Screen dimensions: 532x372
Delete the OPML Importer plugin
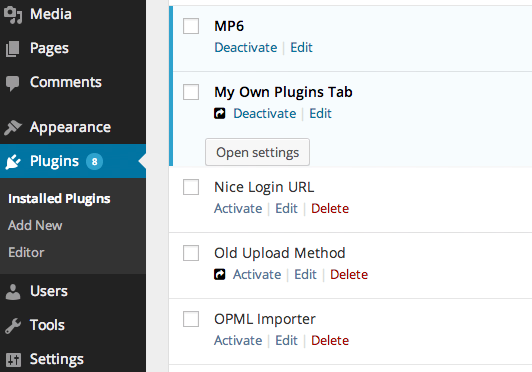[330, 340]
